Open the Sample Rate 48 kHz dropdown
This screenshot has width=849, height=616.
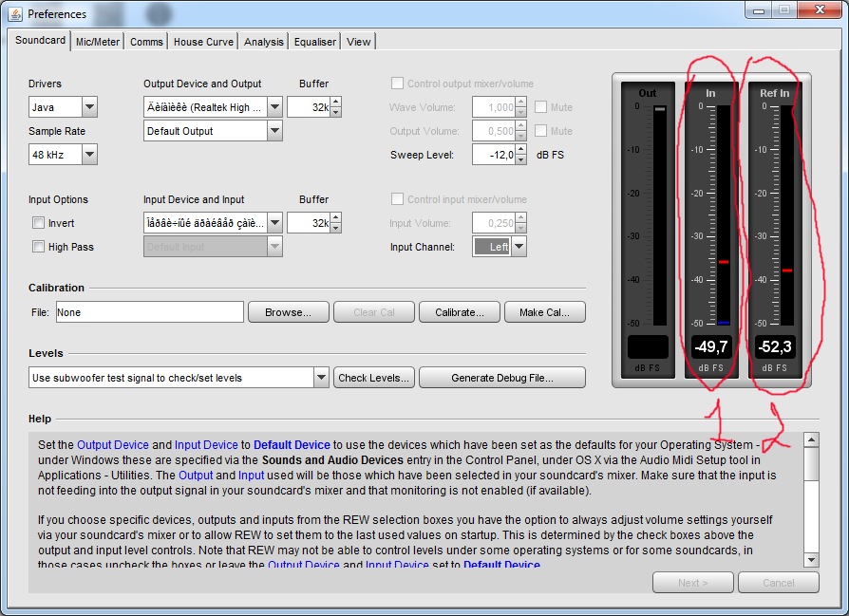coord(90,155)
